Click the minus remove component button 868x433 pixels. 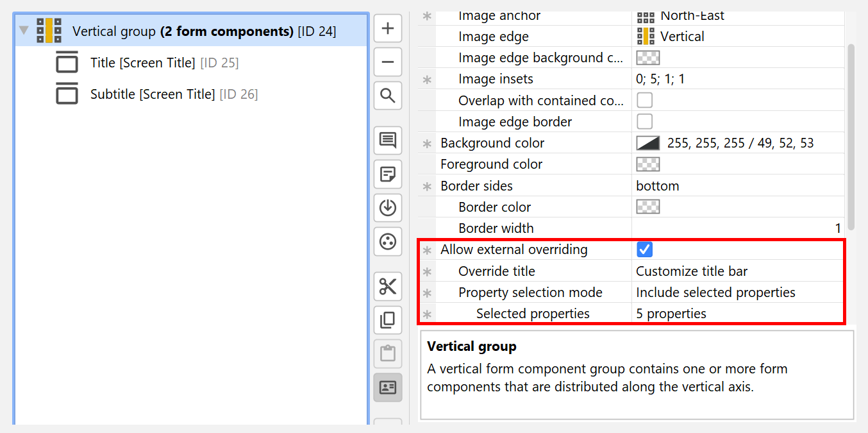point(388,62)
